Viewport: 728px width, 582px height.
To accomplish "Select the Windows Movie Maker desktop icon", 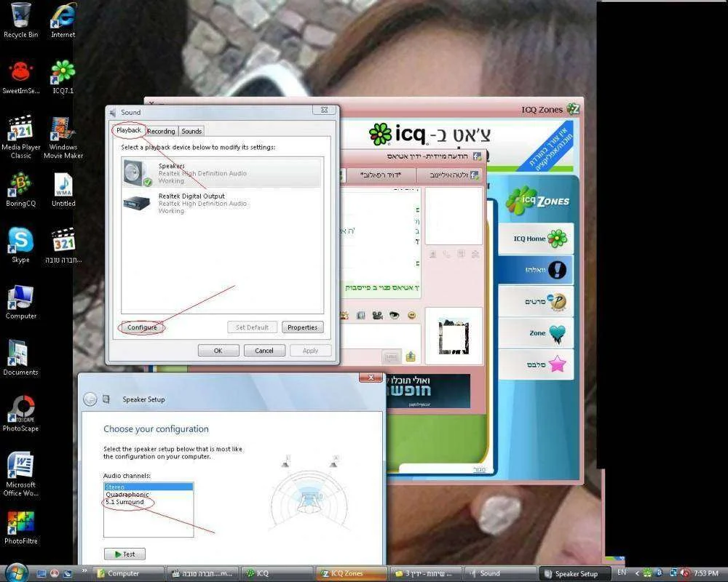I will [63, 137].
